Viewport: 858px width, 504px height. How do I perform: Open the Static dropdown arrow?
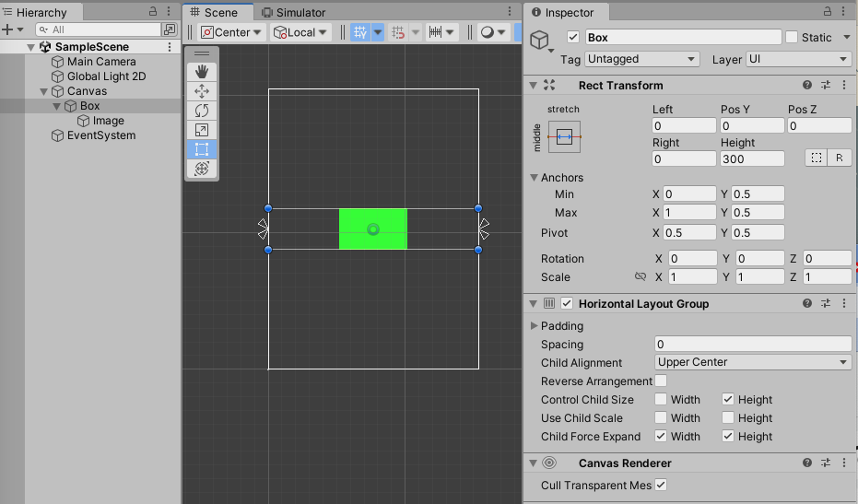pyautogui.click(x=847, y=37)
